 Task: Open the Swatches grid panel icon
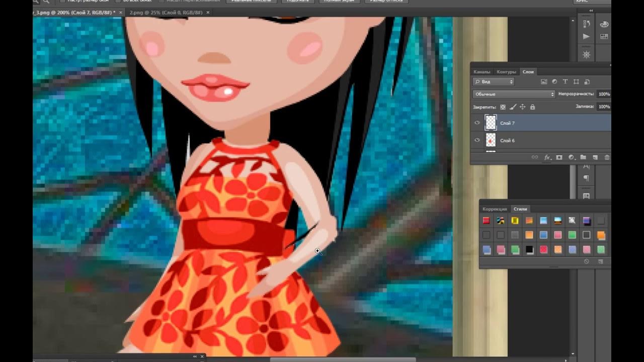pyautogui.click(x=604, y=37)
